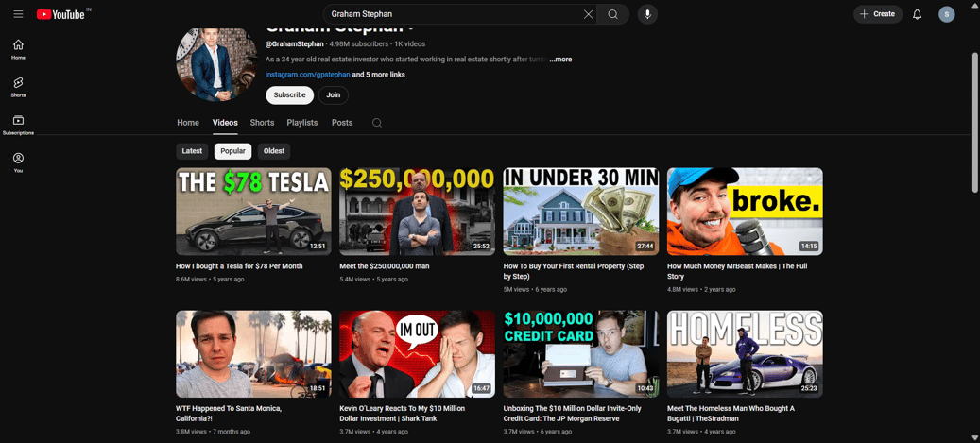Screen dimensions: 980x443
Task: Open the Posts tab
Action: (342, 123)
